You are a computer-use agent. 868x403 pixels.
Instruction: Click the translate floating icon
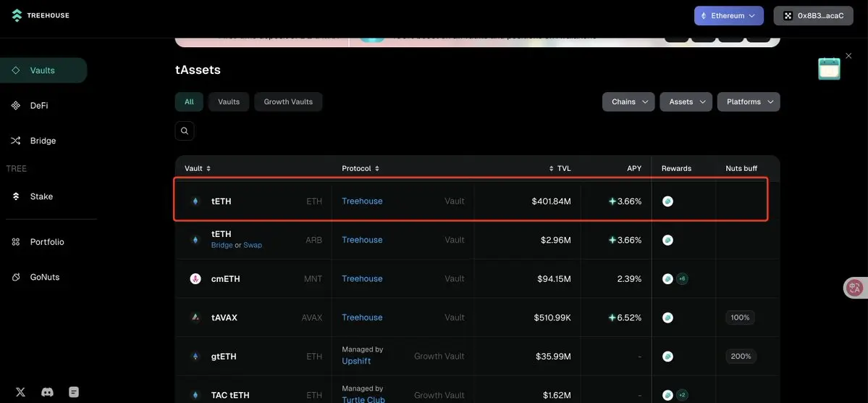coord(855,287)
